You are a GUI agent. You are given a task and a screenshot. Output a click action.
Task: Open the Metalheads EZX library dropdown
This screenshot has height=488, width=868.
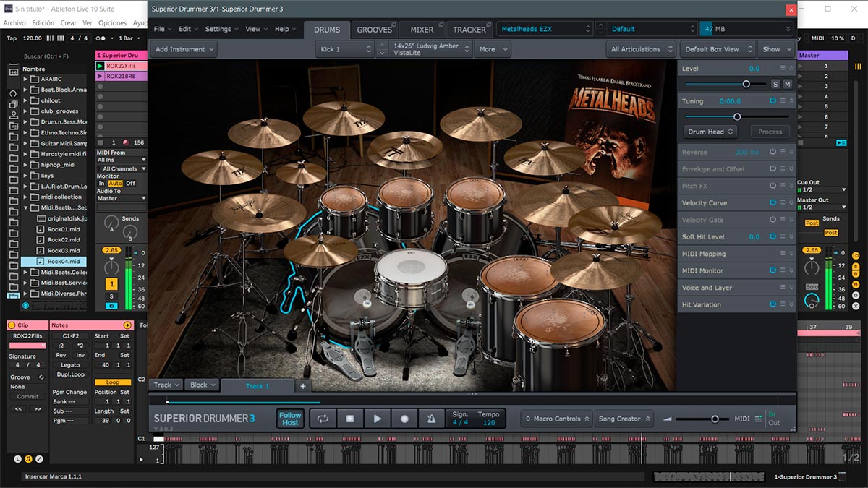pyautogui.click(x=545, y=29)
